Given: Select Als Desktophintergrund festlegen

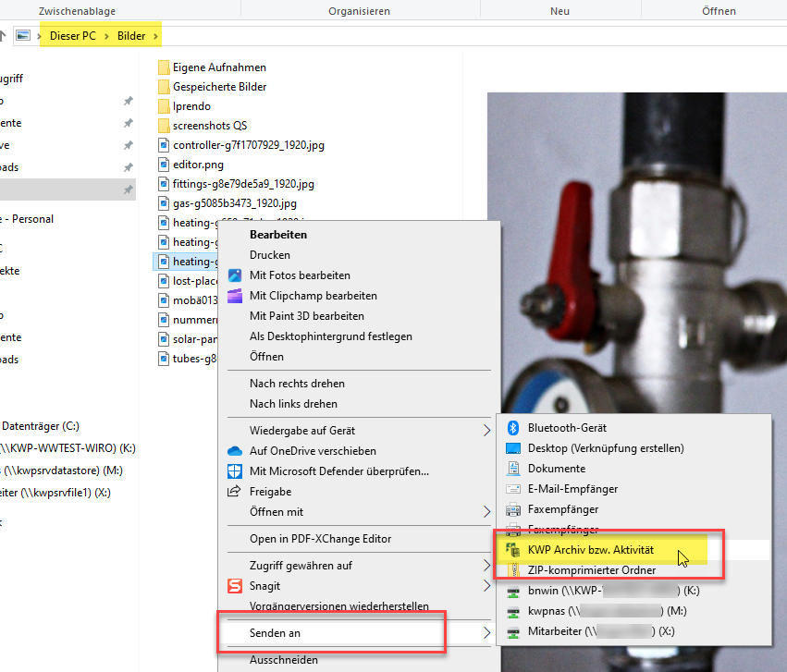Looking at the screenshot, I should click(331, 336).
